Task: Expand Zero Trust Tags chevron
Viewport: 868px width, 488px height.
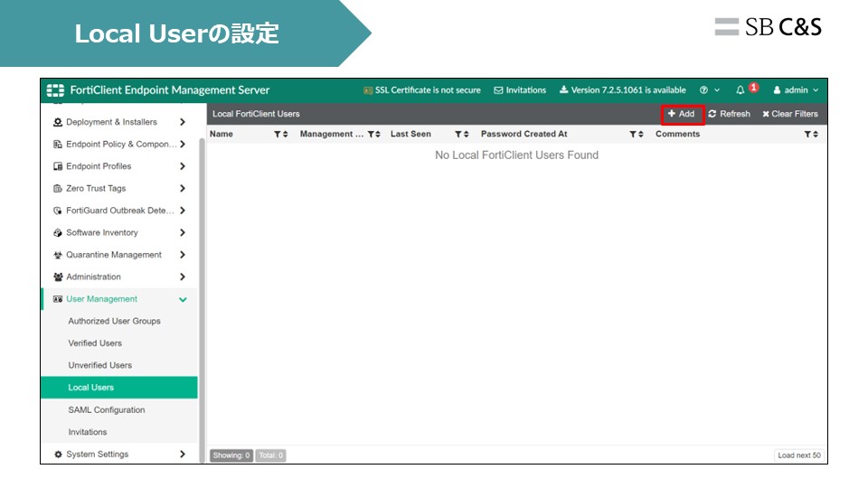Action: [183, 189]
